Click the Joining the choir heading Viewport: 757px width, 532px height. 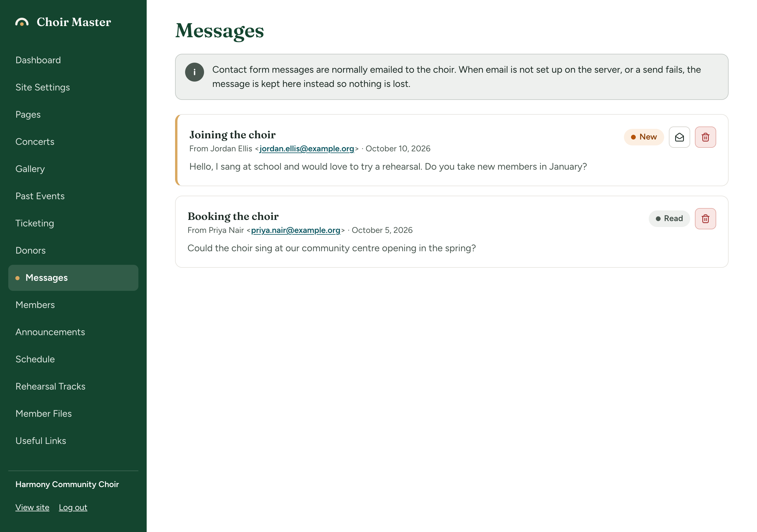point(232,135)
